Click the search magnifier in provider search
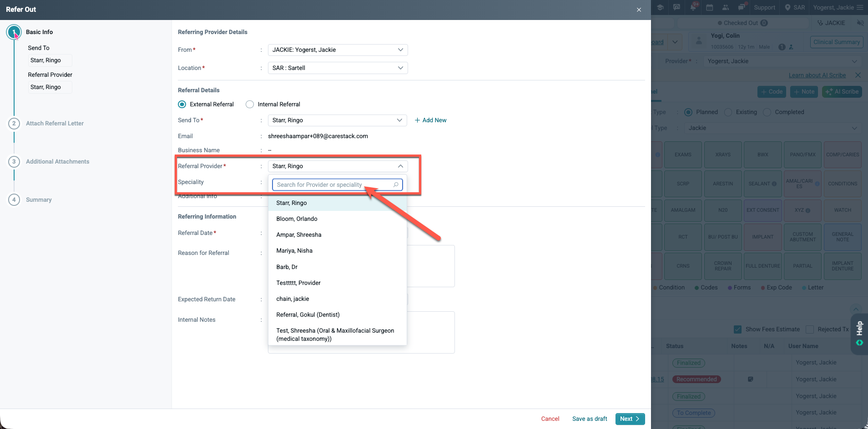 pyautogui.click(x=396, y=185)
